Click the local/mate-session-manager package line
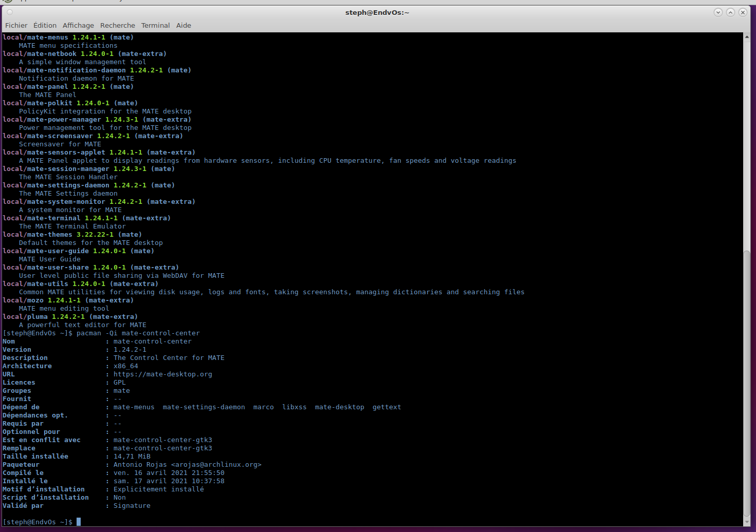 (x=89, y=169)
